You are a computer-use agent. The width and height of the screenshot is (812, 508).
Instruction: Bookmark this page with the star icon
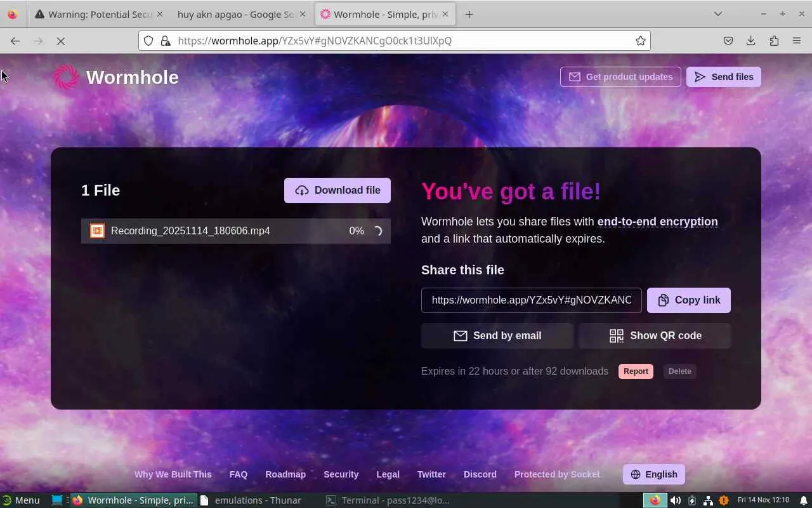point(641,41)
